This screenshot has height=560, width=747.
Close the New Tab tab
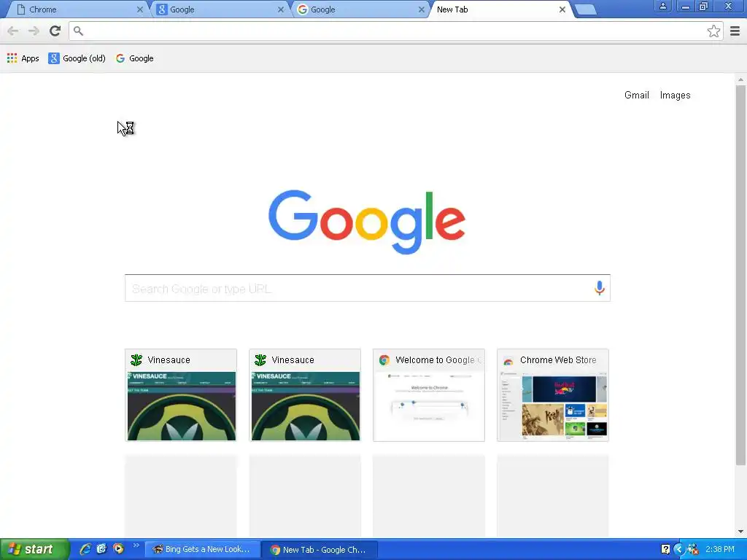(x=562, y=9)
